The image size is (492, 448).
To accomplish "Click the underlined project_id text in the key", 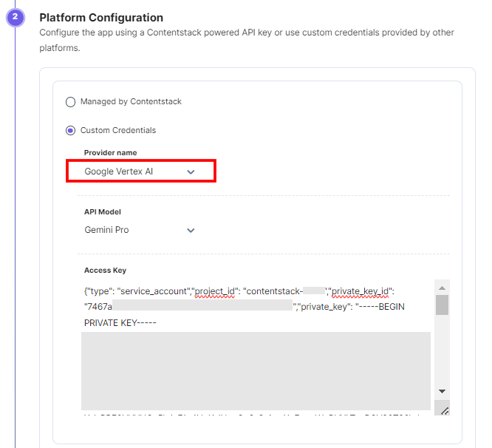I will (x=215, y=292).
